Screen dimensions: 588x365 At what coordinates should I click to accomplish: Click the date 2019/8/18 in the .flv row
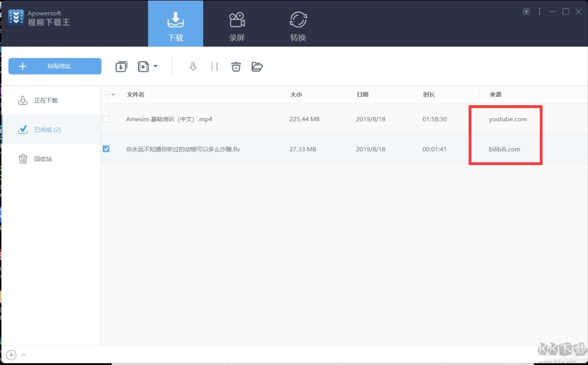click(x=370, y=149)
